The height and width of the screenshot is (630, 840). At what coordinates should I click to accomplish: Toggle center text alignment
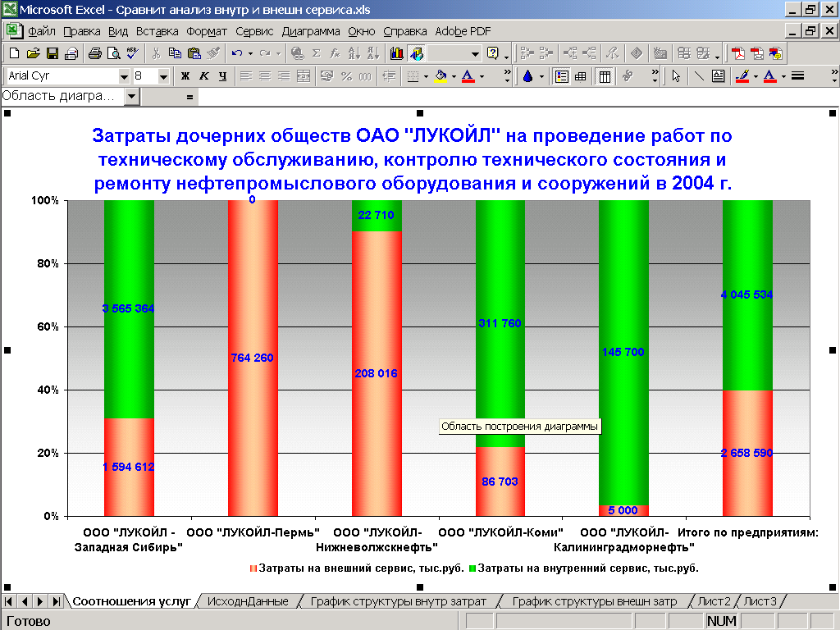point(265,76)
